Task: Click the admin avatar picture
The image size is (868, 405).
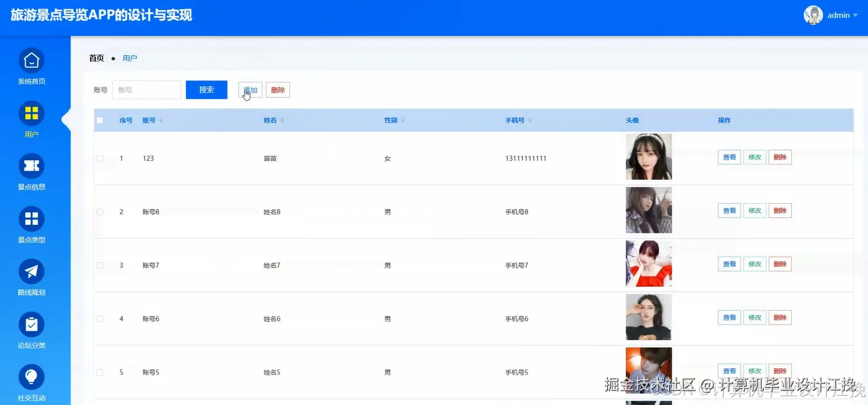Action: 813,15
